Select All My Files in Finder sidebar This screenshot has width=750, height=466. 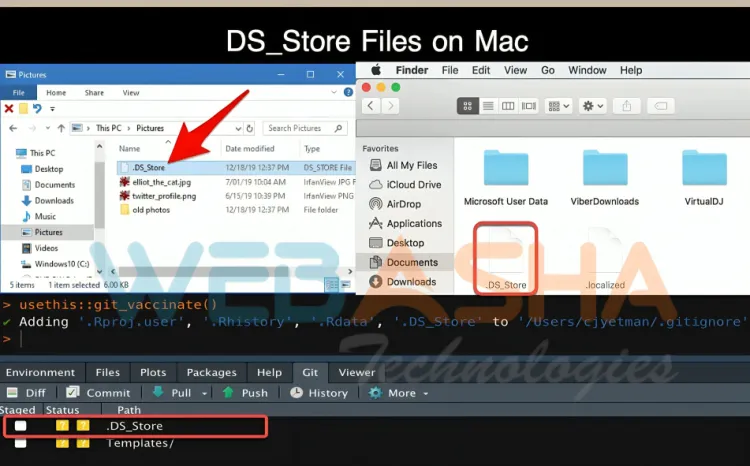(x=403, y=165)
